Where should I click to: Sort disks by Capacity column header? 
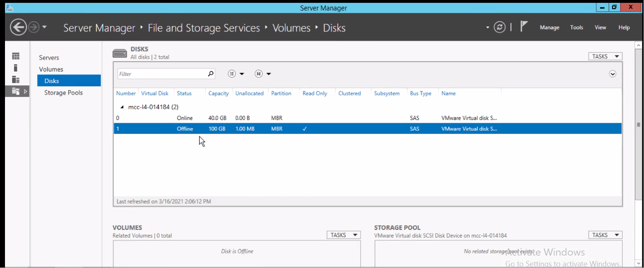click(x=218, y=93)
